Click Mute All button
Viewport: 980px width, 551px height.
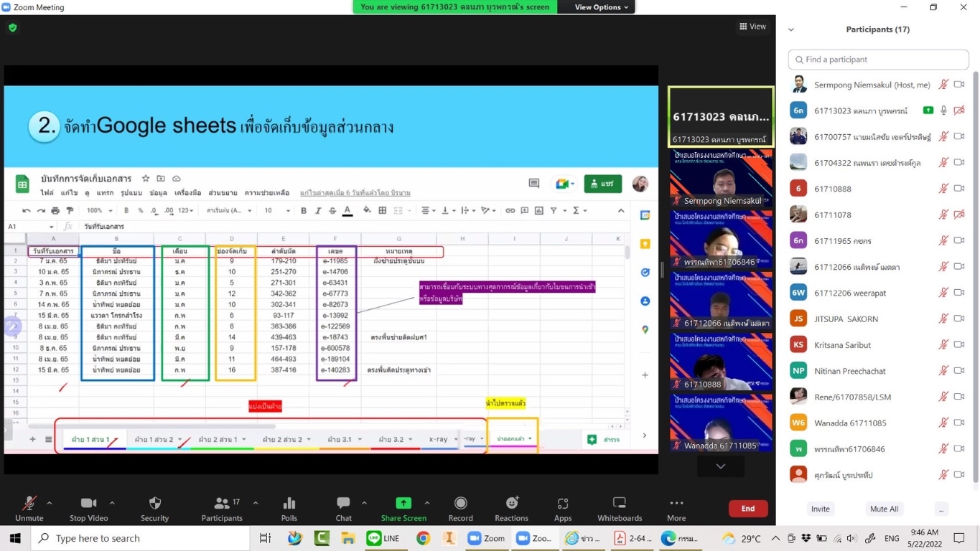tap(884, 509)
